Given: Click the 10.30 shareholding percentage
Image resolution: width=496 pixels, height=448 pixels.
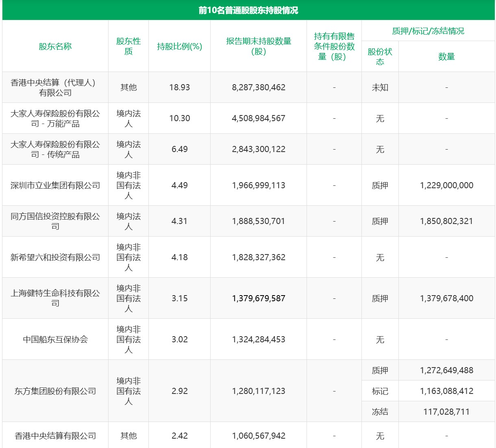Looking at the screenshot, I should tap(180, 118).
